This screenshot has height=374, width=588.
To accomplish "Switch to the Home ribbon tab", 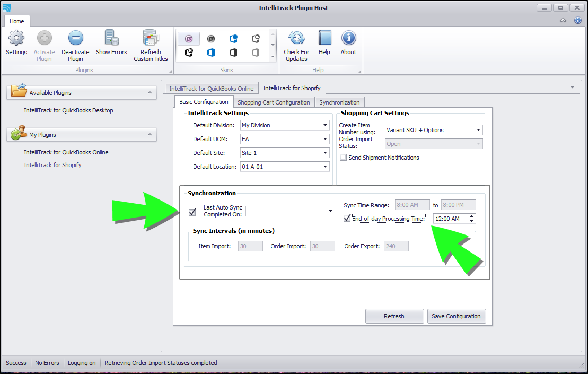I will coord(17,21).
